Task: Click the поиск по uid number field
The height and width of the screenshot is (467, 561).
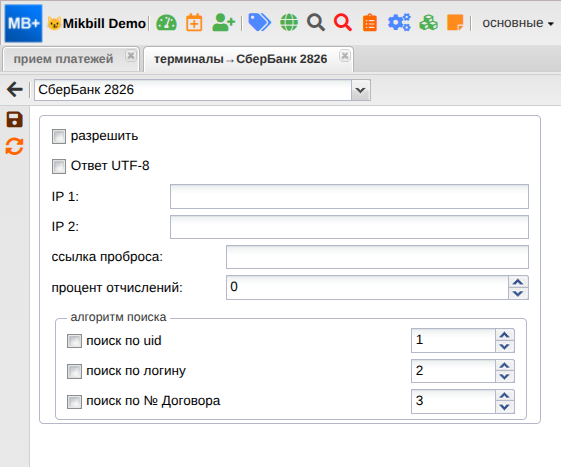Action: point(453,340)
